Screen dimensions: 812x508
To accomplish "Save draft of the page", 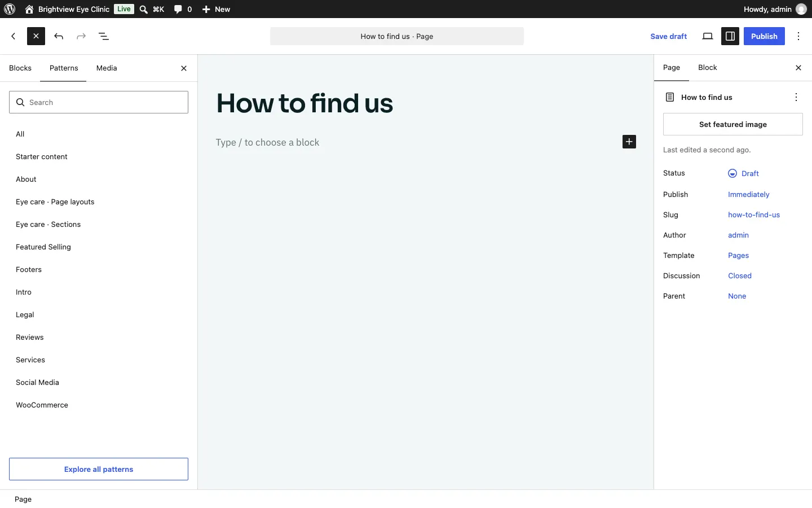I will (669, 36).
